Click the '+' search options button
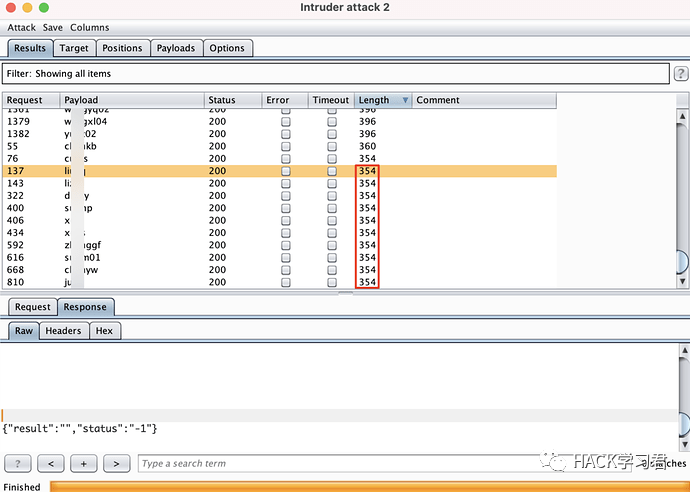The image size is (690, 492). 84,463
